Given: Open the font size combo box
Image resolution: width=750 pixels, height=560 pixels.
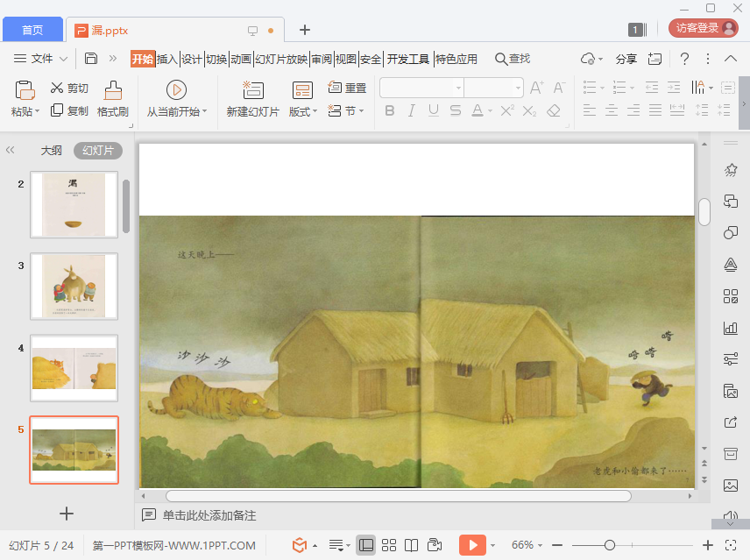Looking at the screenshot, I should [x=493, y=88].
